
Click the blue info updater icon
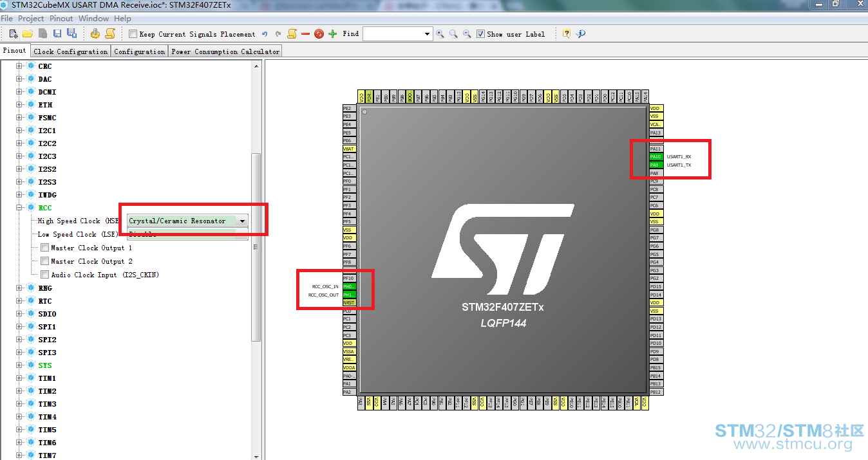click(580, 34)
